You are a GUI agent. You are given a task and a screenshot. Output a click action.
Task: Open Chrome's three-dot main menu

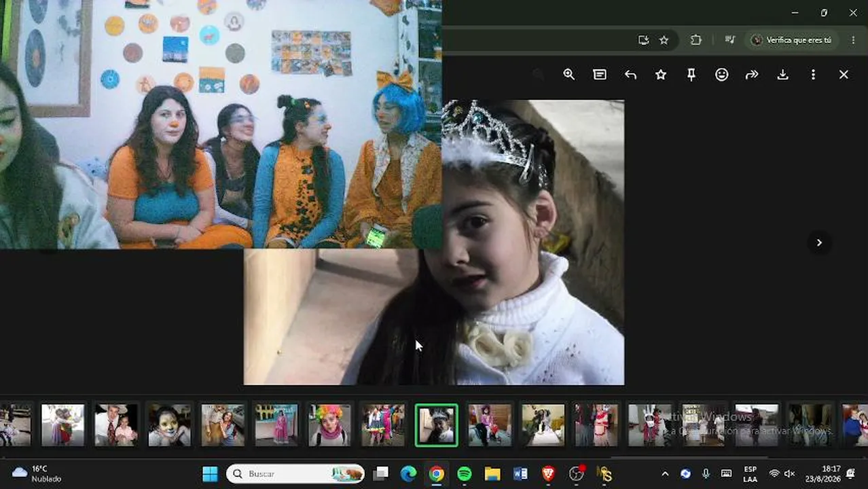[854, 40]
